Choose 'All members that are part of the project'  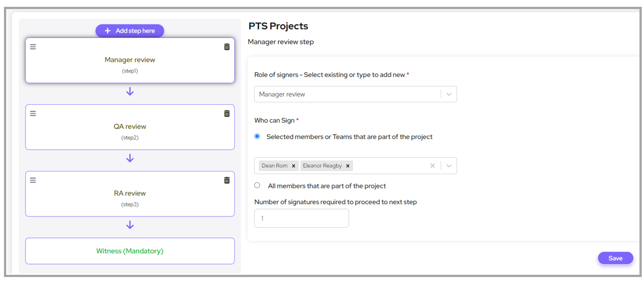pyautogui.click(x=258, y=185)
